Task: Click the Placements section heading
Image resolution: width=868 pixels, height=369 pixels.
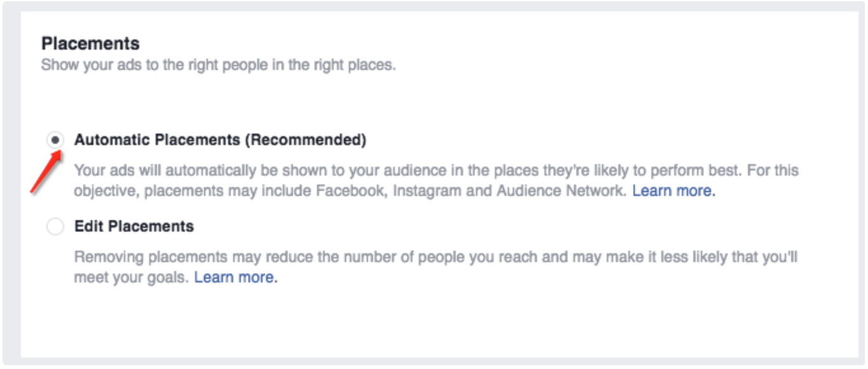Action: tap(90, 44)
